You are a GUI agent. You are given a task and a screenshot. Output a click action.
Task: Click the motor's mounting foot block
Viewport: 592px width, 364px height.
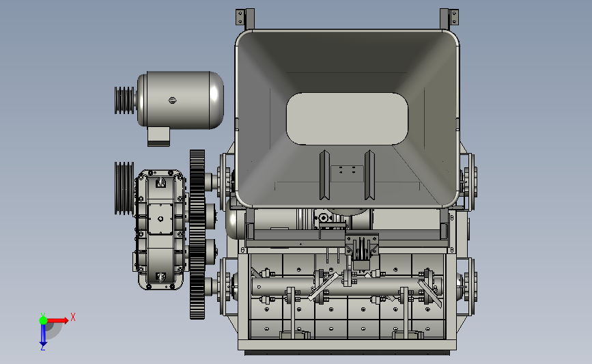coord(158,137)
